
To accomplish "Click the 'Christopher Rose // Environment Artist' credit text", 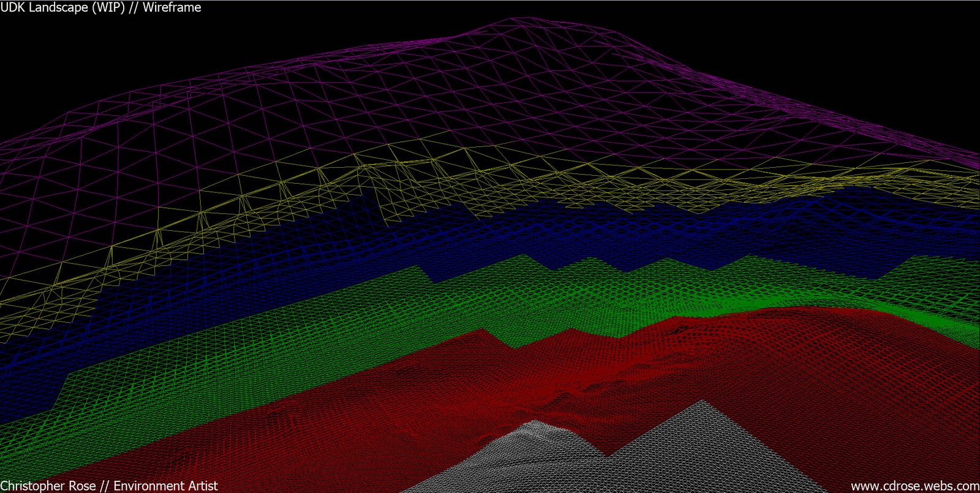I will coord(109,486).
